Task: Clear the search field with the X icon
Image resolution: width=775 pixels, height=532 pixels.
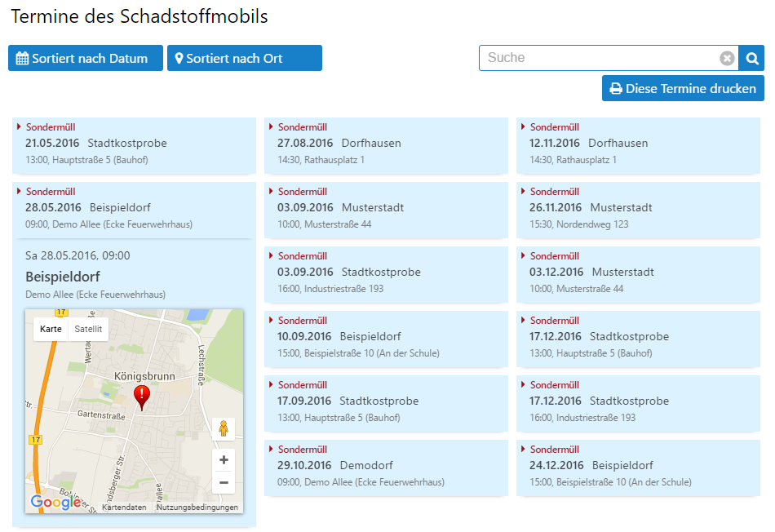Action: [x=727, y=59]
